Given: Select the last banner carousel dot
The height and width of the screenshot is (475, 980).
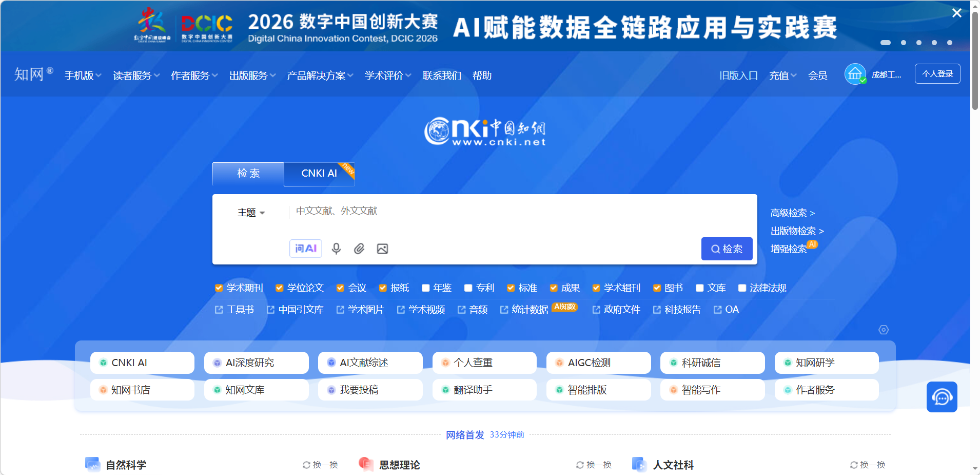Looking at the screenshot, I should coord(950,43).
